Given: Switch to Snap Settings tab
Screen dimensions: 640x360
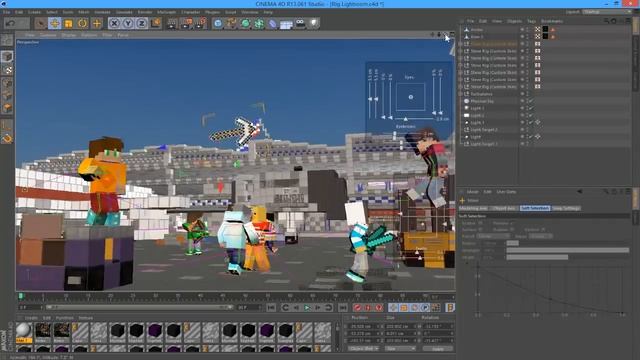Looking at the screenshot, I should point(566,208).
